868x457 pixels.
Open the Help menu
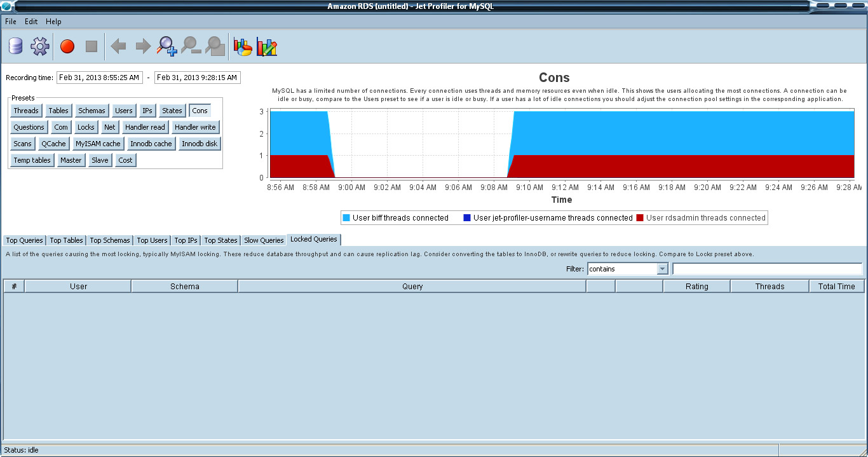point(53,22)
